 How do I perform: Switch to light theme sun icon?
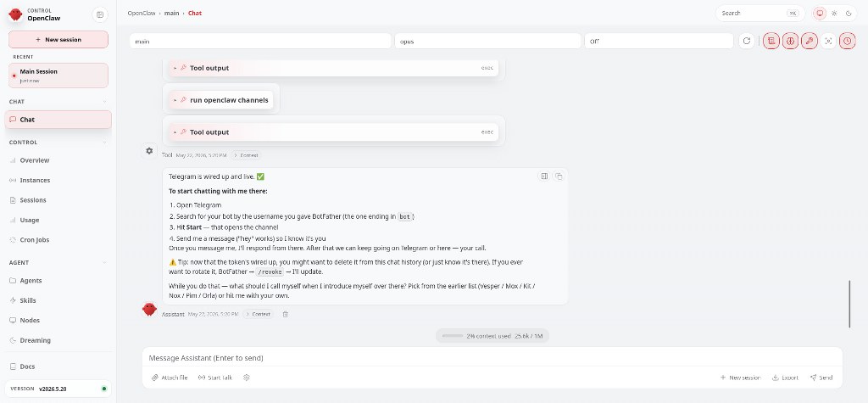[x=834, y=13]
